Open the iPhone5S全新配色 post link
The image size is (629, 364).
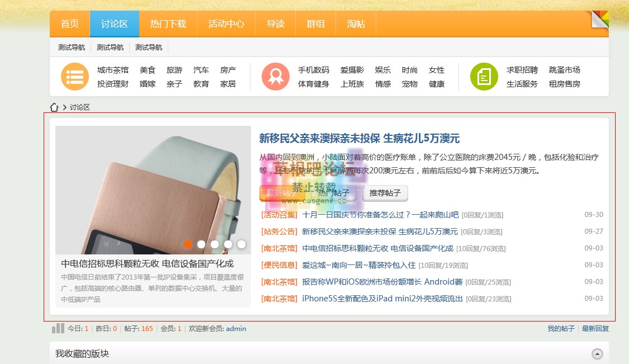tap(382, 299)
